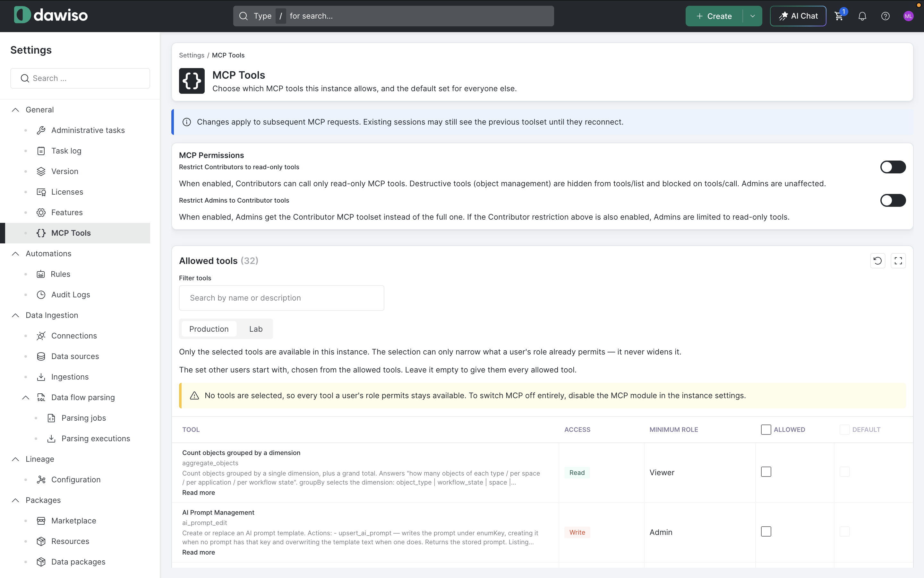Click the Create button
This screenshot has height=578, width=924.
coord(714,16)
